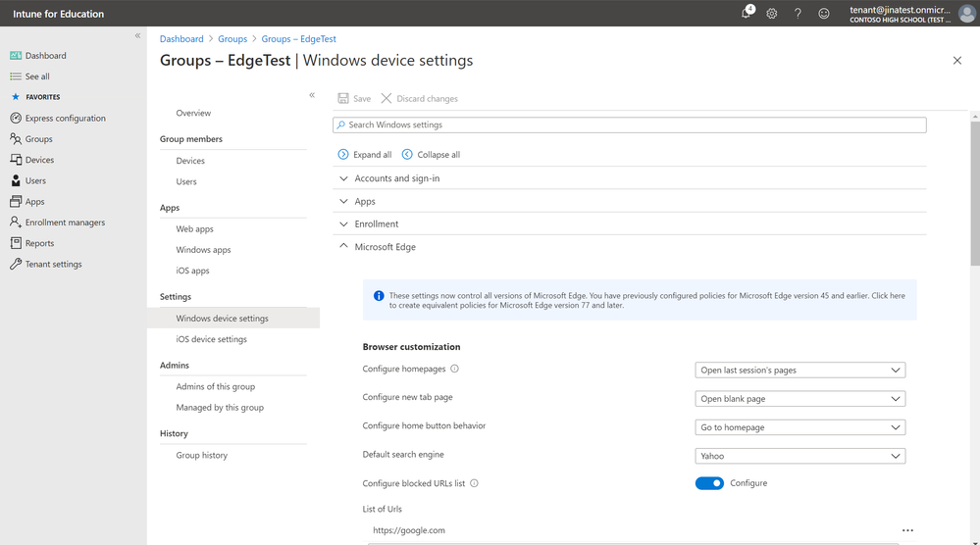Screen dimensions: 980x545
Task: Click the Collapse all icon
Action: point(407,155)
